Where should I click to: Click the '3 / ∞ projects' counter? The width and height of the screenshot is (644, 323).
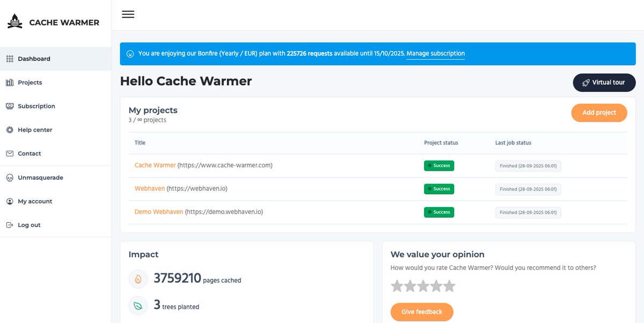pyautogui.click(x=148, y=120)
